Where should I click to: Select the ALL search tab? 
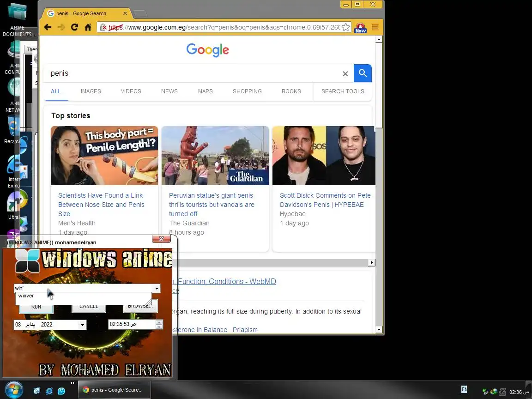[55, 91]
